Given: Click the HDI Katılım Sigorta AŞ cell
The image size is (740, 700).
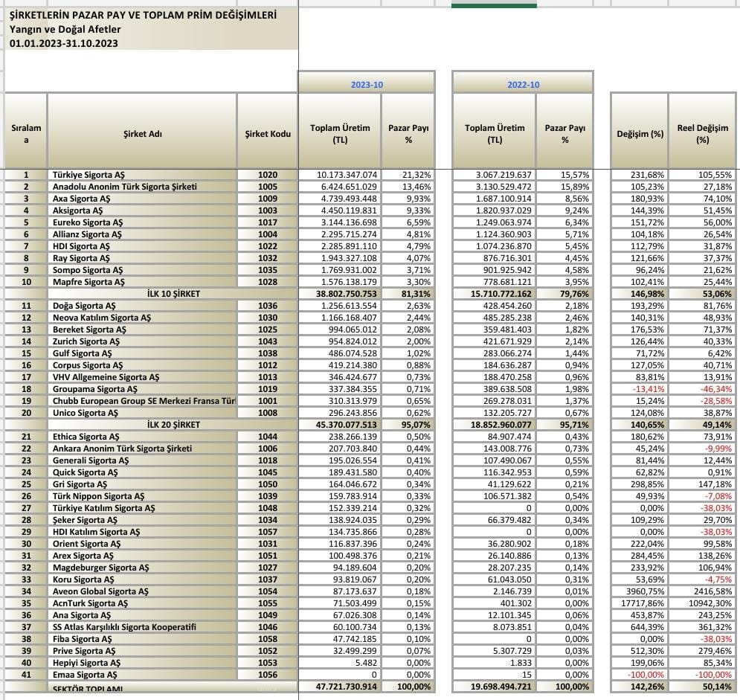Looking at the screenshot, I should pos(142,532).
